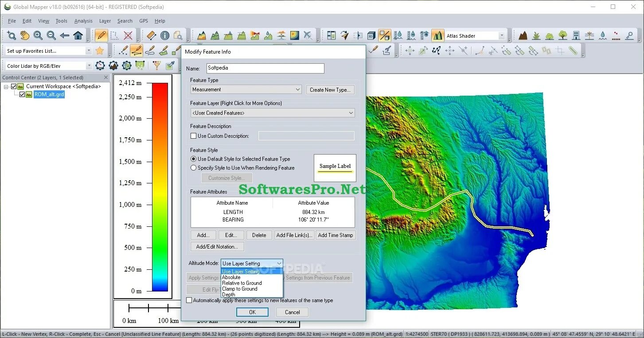The width and height of the screenshot is (644, 338).
Task: Select the LENGTH attribute row
Action: [x=273, y=212]
